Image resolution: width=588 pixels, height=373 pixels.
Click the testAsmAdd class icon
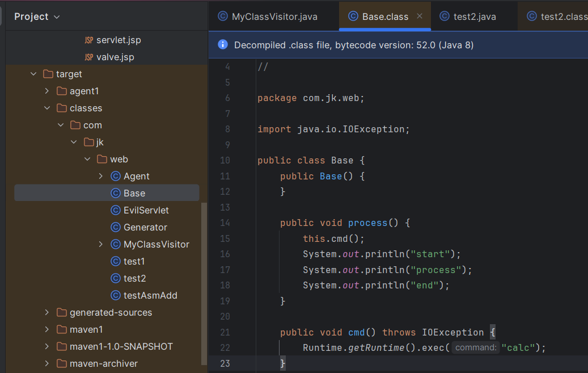[116, 295]
